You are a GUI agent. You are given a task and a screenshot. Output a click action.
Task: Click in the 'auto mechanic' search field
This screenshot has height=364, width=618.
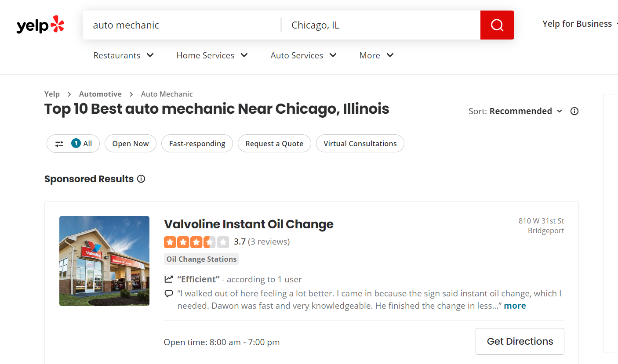click(x=182, y=25)
